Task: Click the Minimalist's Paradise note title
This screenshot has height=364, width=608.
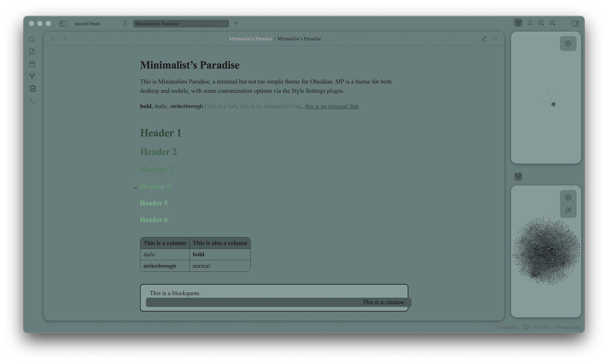Action: [x=190, y=65]
